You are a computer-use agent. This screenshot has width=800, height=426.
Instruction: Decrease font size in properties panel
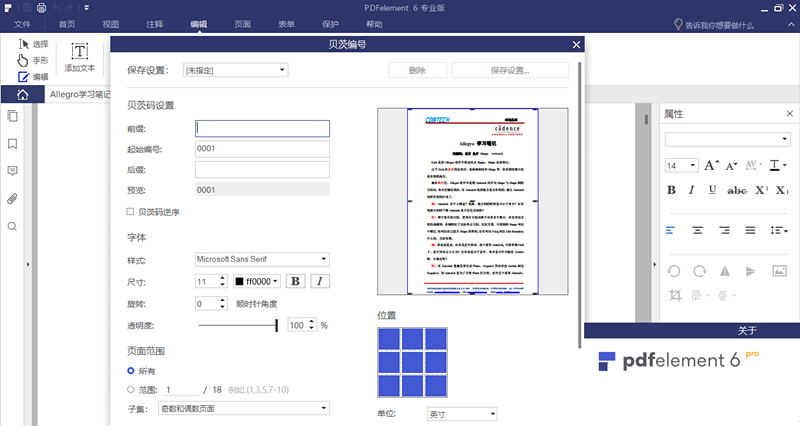pos(731,165)
